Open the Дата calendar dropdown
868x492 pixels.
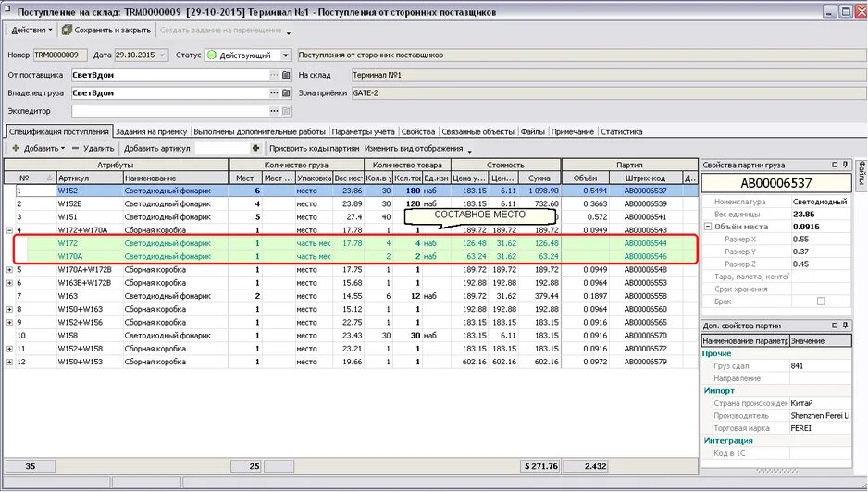(x=162, y=55)
